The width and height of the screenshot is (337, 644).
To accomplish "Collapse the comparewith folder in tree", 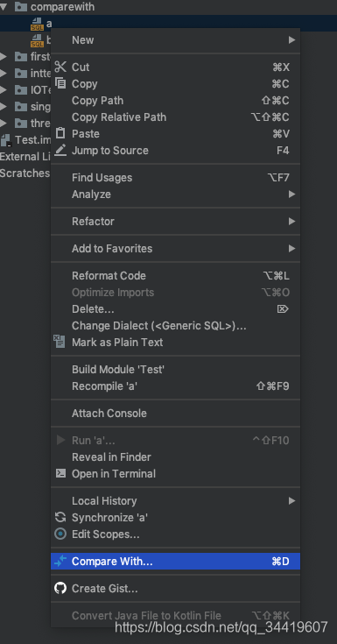I will (x=4, y=7).
